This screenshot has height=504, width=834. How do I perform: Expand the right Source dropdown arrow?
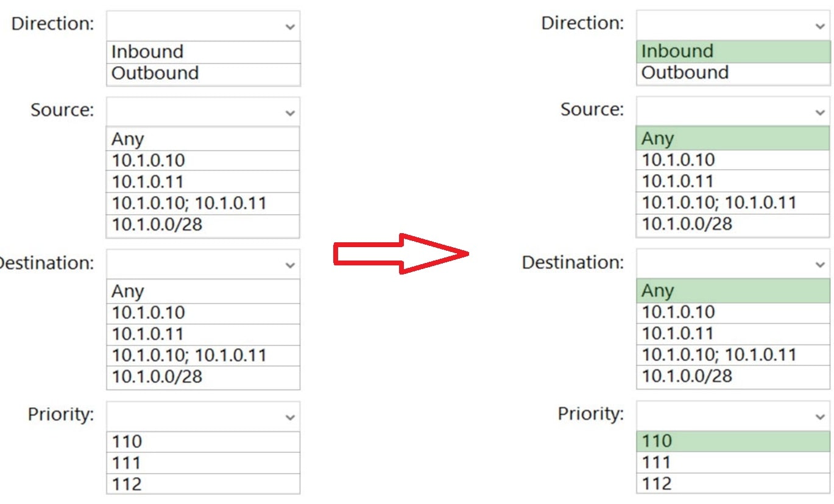(820, 112)
